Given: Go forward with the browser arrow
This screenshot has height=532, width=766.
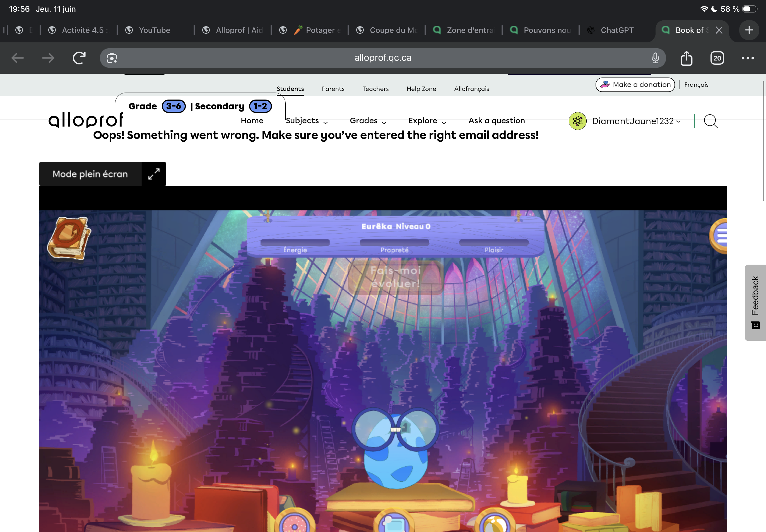Looking at the screenshot, I should (48, 58).
